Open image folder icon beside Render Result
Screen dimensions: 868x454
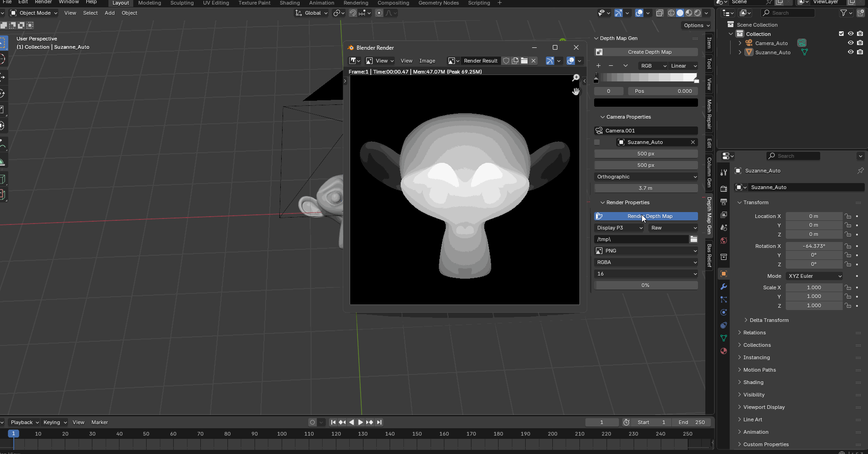coord(524,61)
